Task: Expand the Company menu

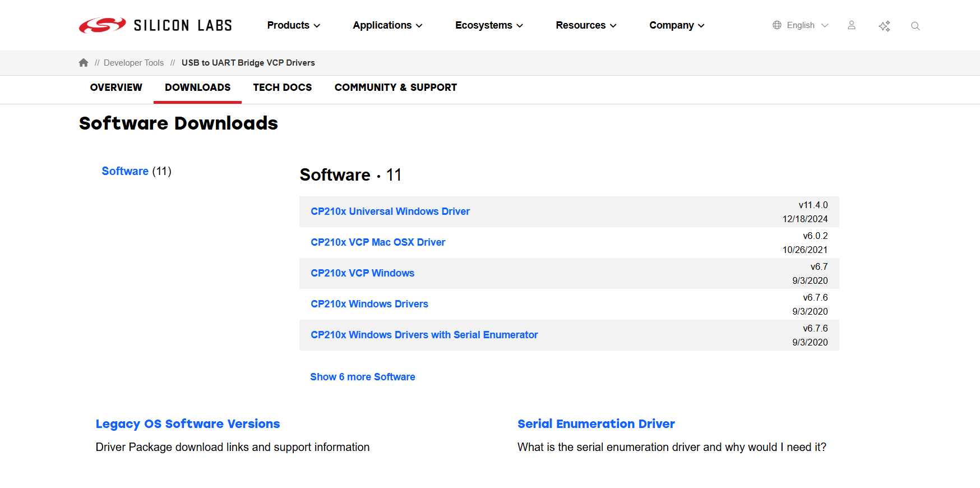Action: [677, 25]
